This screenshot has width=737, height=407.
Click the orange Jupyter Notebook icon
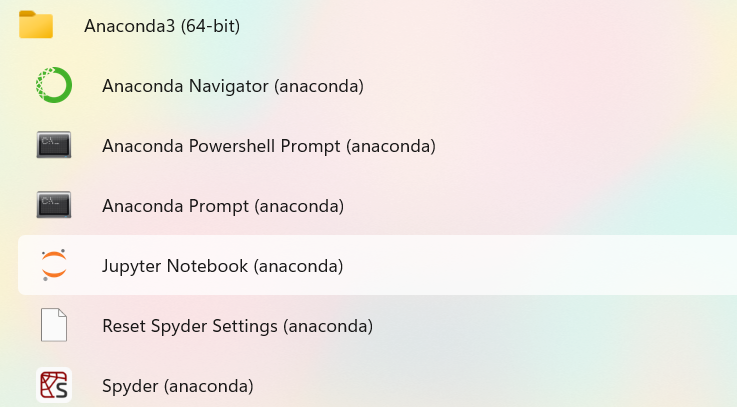pos(54,266)
